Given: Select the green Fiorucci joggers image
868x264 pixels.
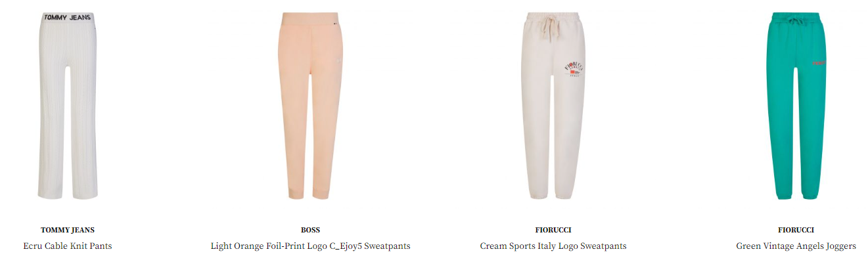Looking at the screenshot, I should 796,106.
